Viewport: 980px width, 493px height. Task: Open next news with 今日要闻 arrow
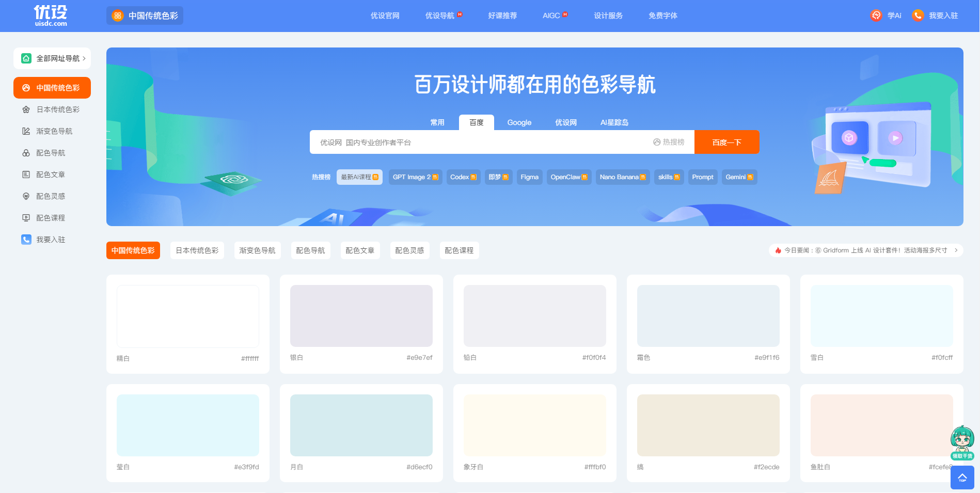click(956, 250)
